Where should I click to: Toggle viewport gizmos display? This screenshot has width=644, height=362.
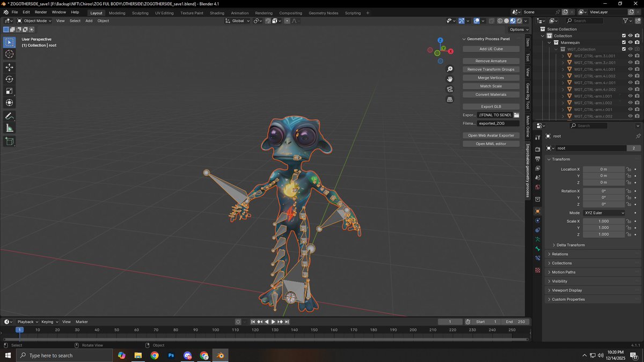(x=461, y=21)
